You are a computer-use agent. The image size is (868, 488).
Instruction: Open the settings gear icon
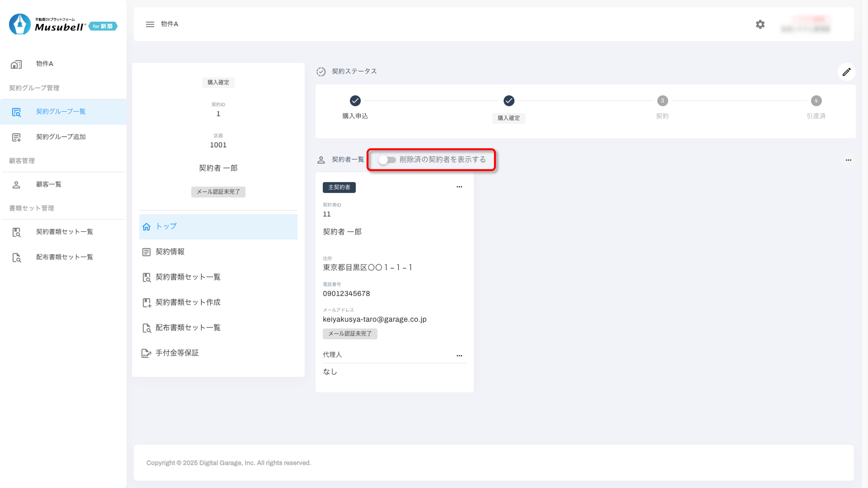tap(760, 24)
